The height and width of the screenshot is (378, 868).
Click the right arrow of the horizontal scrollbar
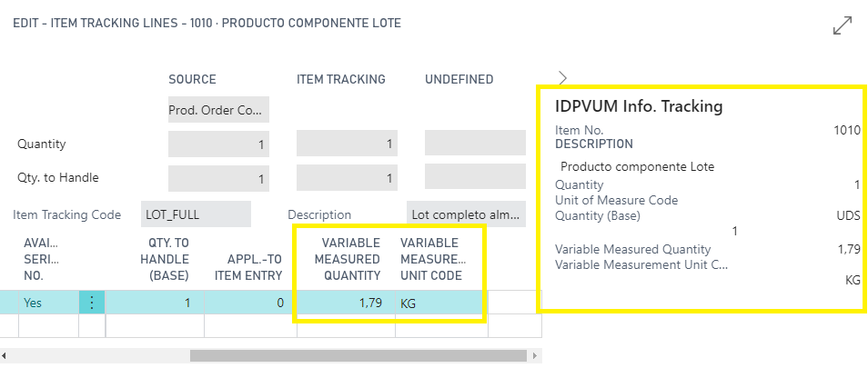[x=534, y=355]
